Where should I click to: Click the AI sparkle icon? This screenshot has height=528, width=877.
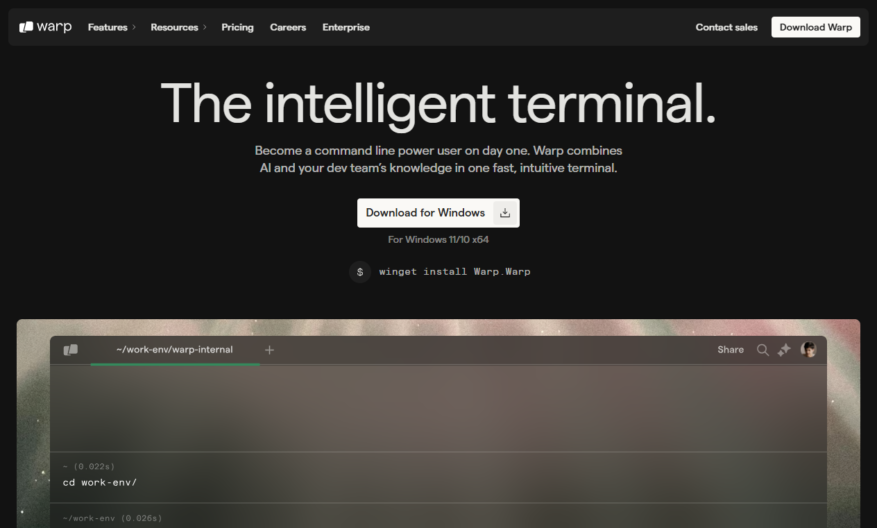(784, 350)
